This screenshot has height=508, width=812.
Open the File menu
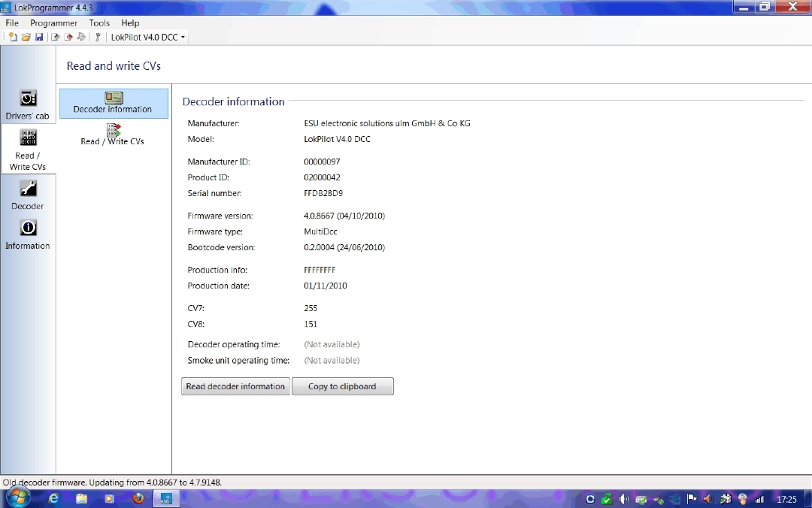(x=12, y=23)
